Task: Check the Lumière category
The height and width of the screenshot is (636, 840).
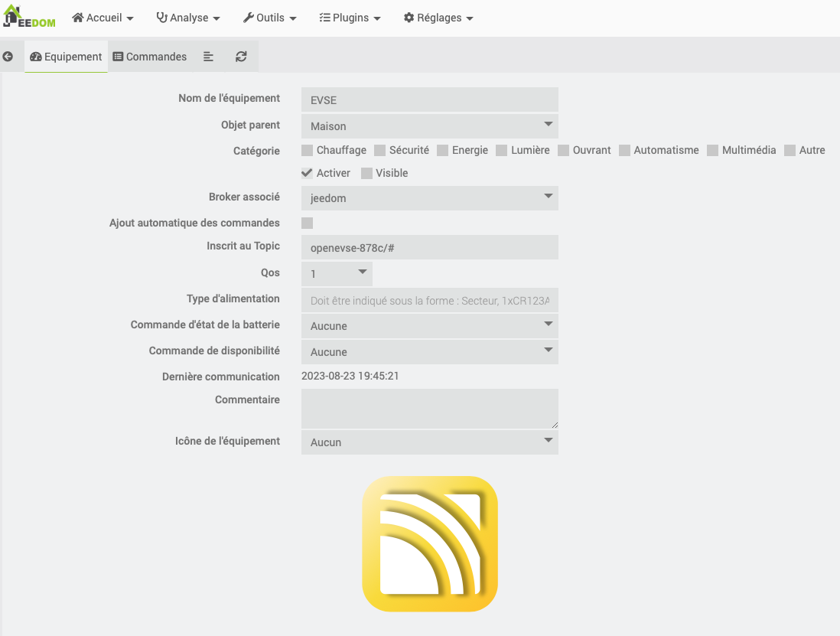Action: [x=501, y=151]
